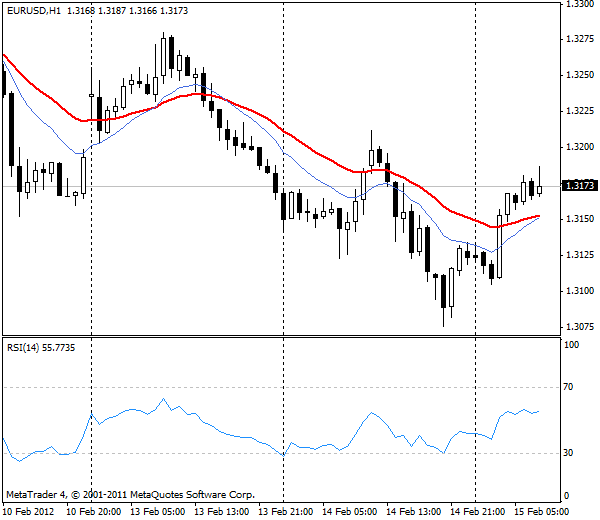The height and width of the screenshot is (520, 600).
Task: Click the 1.3100 price scale label
Action: (580, 291)
